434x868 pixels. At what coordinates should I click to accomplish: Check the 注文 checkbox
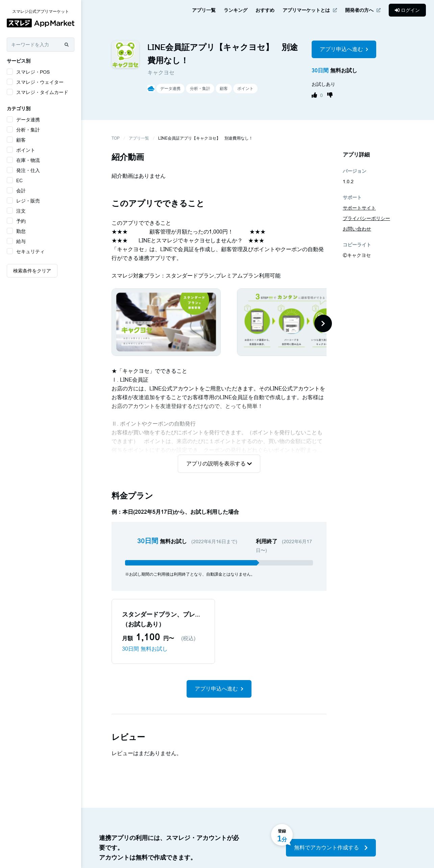click(10, 211)
